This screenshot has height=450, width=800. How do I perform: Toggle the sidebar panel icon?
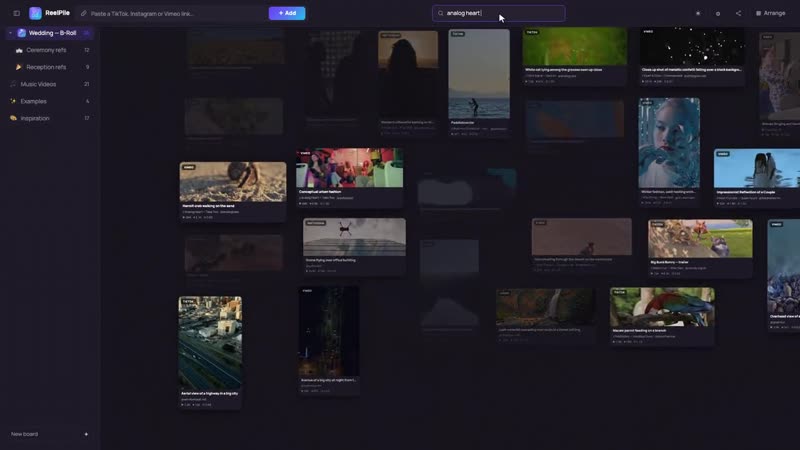[16, 13]
